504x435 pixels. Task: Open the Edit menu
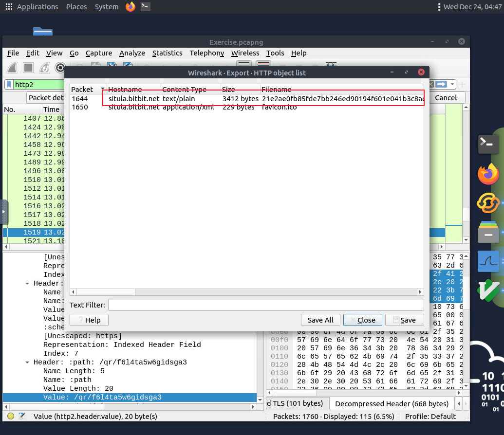(x=33, y=53)
